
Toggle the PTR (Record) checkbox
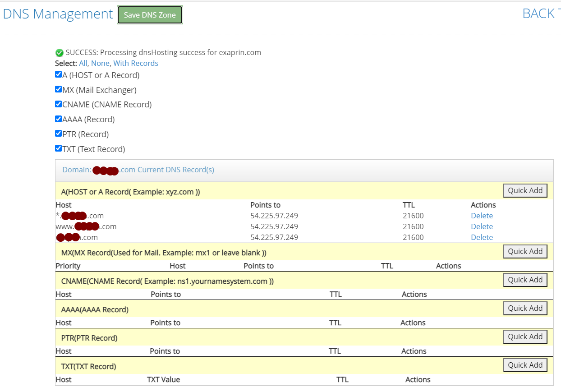point(58,134)
